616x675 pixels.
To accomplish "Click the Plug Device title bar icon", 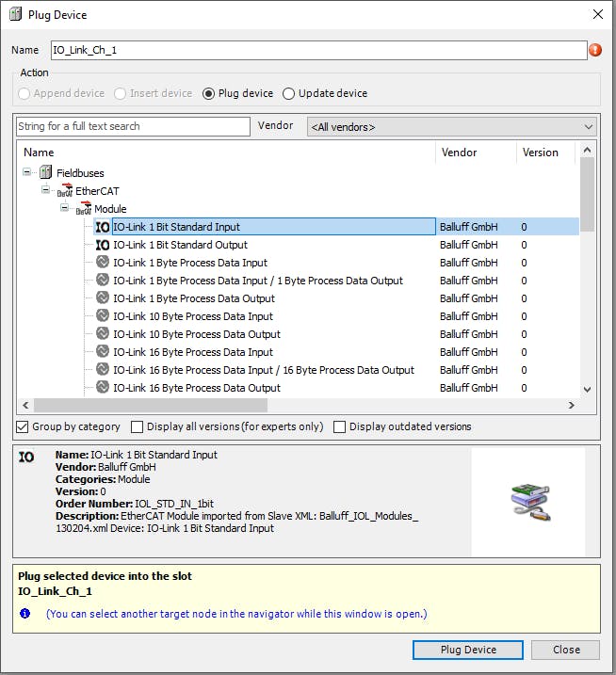I will pos(15,14).
